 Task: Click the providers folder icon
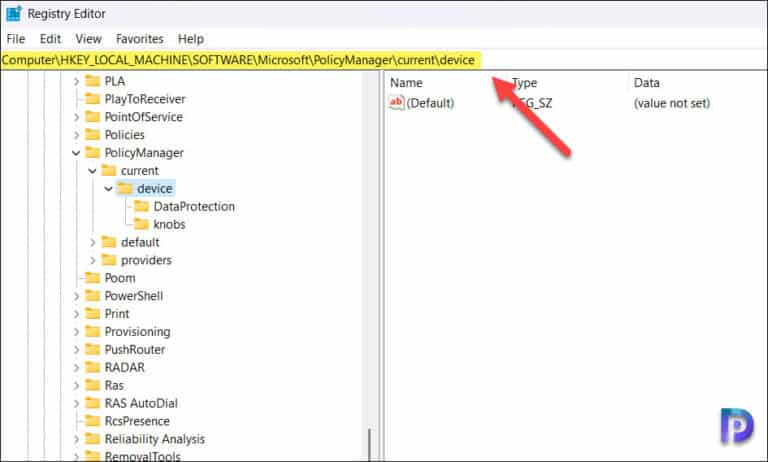(109, 260)
